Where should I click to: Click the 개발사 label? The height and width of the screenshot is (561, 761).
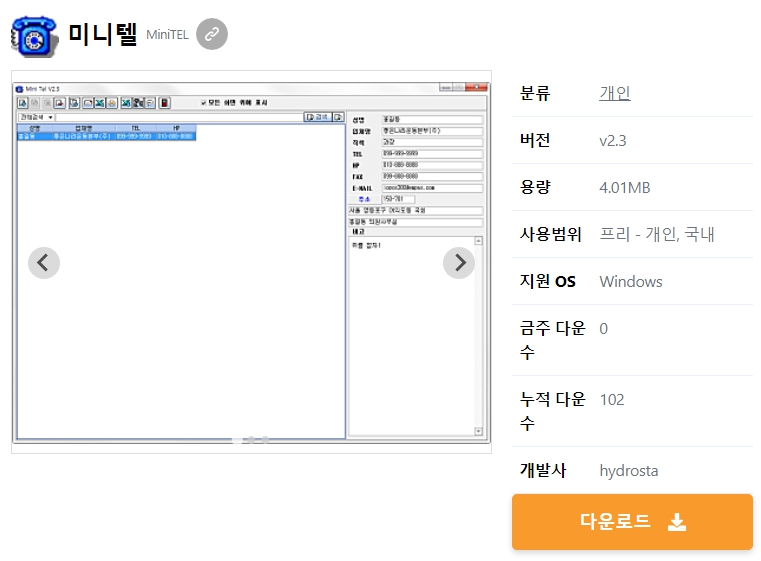tap(543, 470)
